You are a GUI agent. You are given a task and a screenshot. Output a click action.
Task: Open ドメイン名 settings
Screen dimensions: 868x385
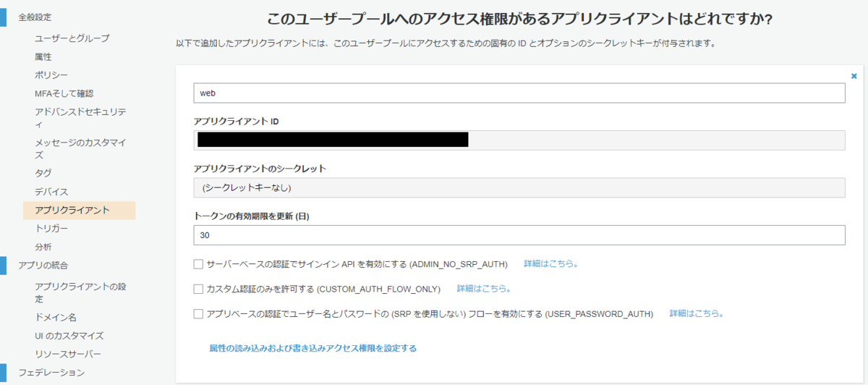coord(56,317)
